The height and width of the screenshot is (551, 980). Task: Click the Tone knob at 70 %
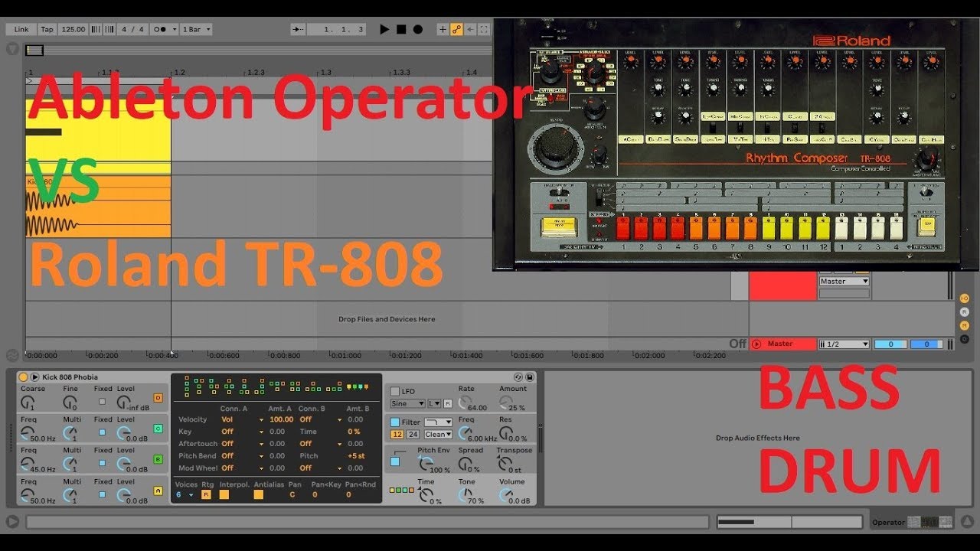(x=465, y=494)
